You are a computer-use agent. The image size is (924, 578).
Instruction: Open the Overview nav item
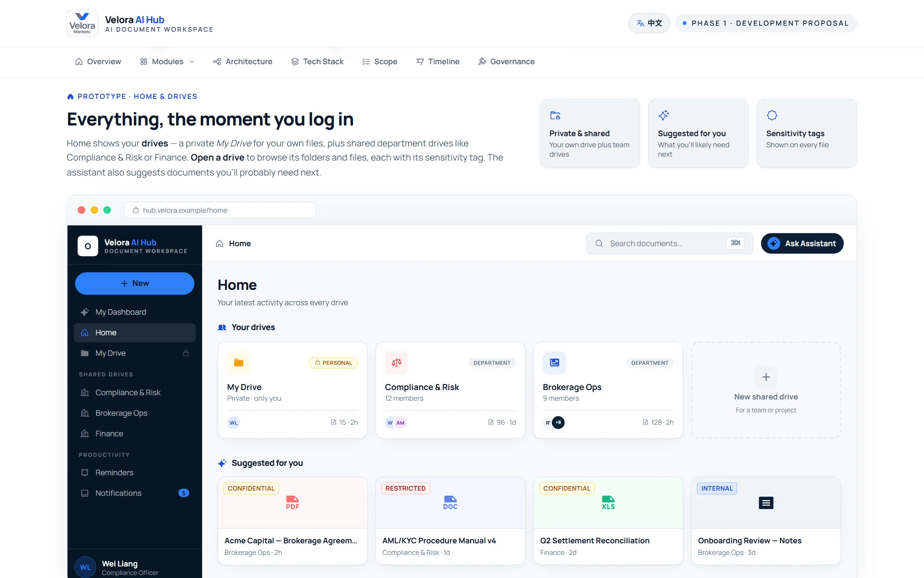98,62
